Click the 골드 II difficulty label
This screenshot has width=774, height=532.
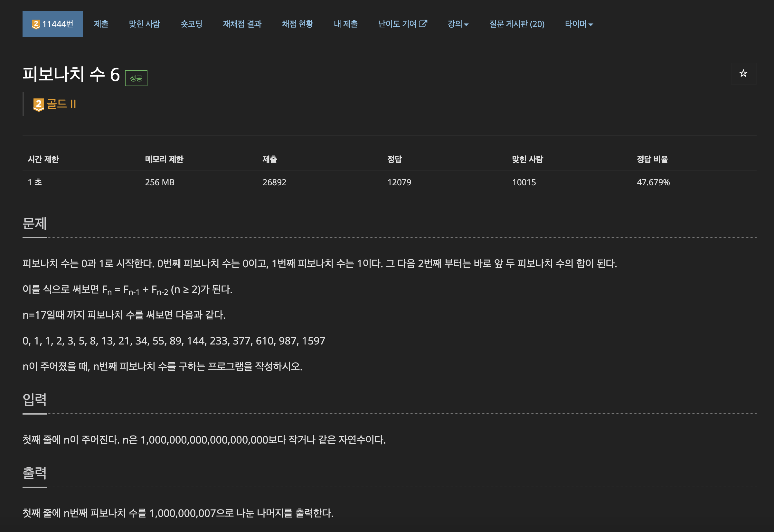62,104
